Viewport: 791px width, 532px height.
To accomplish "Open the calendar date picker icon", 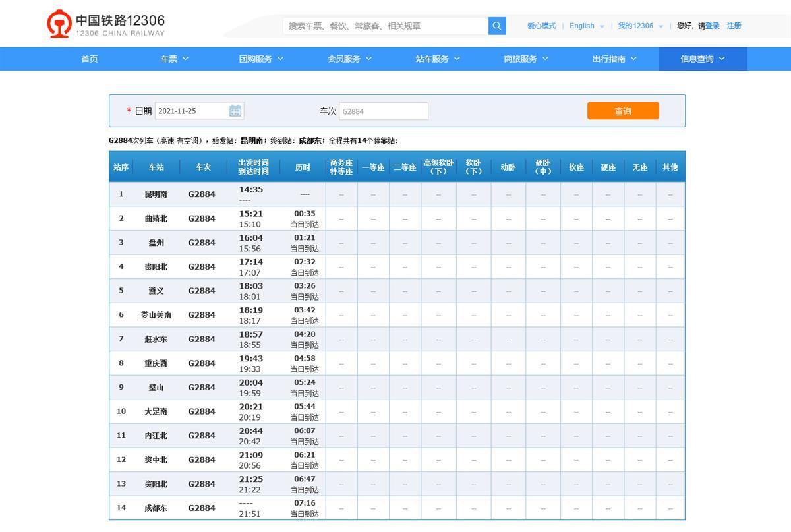I will [x=235, y=111].
